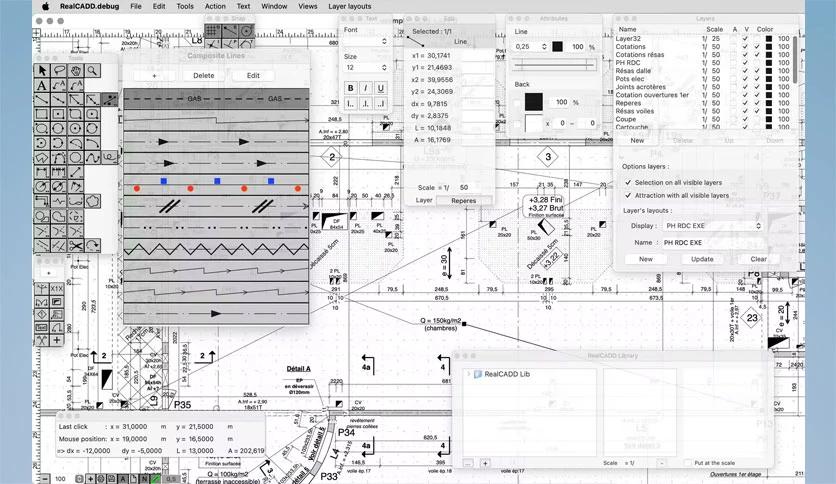The width and height of the screenshot is (836, 484).
Task: Select the GAS composite line style
Action: (x=216, y=99)
